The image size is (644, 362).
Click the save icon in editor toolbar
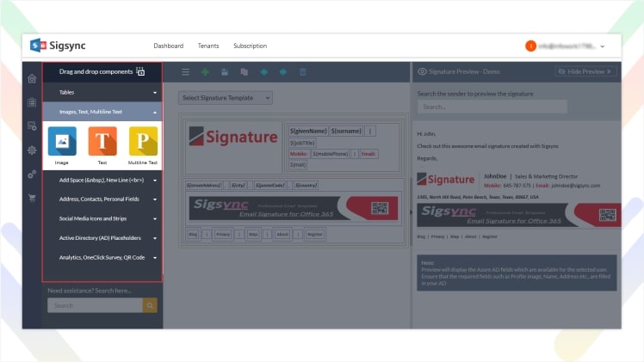[x=225, y=72]
